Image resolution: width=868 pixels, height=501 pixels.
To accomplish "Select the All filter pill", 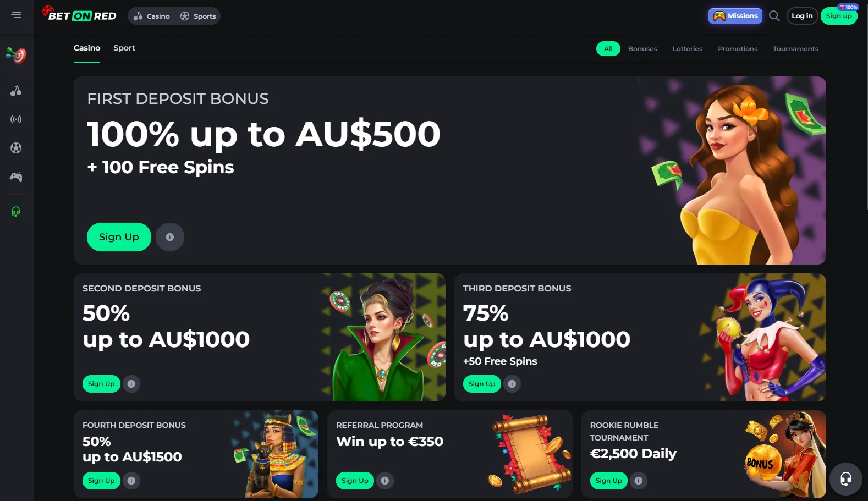I will (x=608, y=49).
